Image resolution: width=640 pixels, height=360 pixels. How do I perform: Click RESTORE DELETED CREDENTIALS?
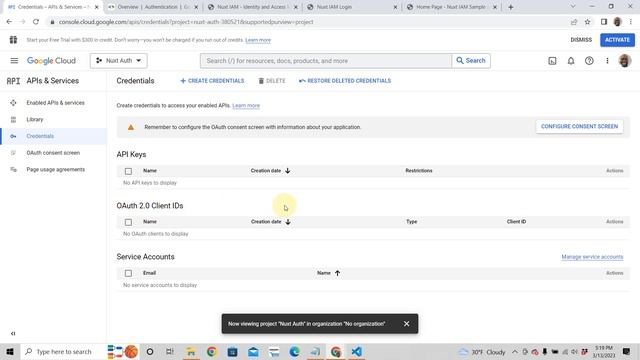[345, 81]
